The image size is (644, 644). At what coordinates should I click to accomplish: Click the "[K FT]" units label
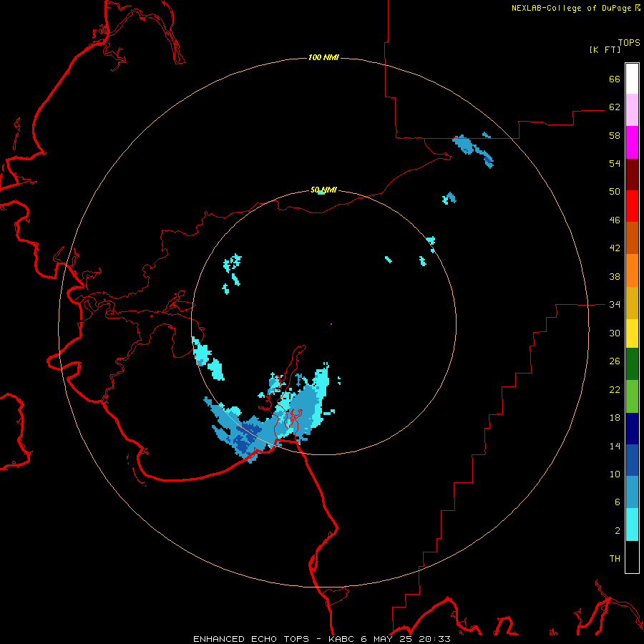click(605, 49)
